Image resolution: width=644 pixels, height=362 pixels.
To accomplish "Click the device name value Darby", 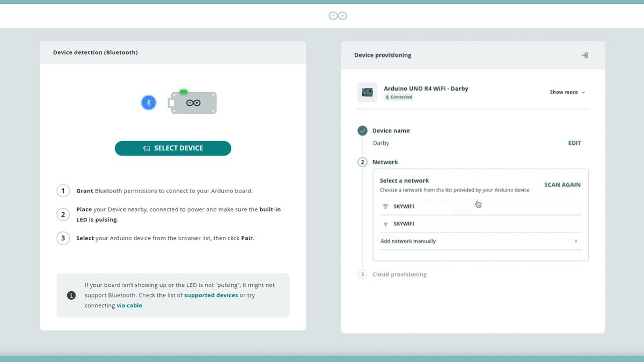I will click(x=381, y=143).
